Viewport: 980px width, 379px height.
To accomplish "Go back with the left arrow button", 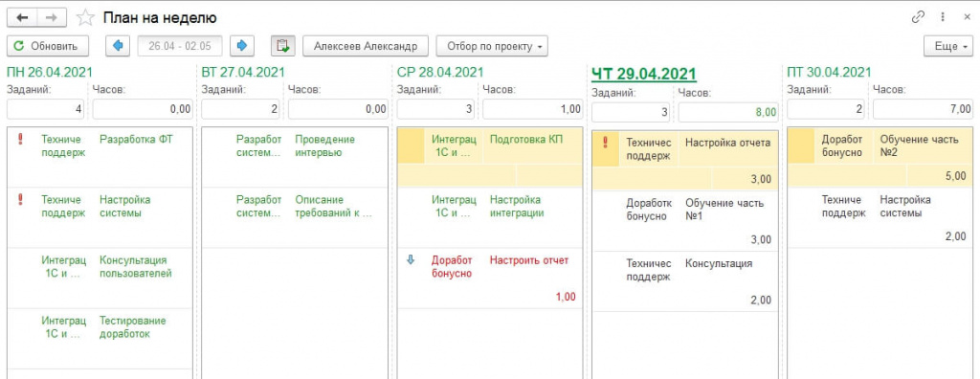I will [23, 17].
